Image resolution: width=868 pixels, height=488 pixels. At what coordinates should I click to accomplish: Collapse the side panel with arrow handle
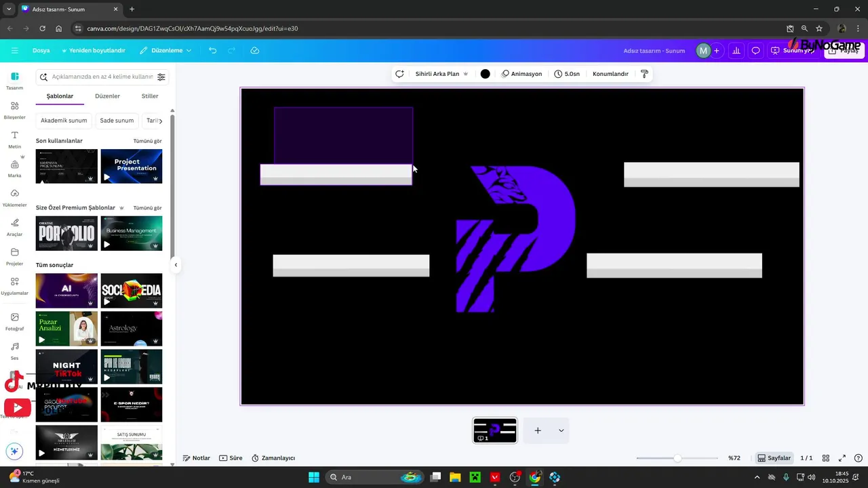[x=176, y=265]
